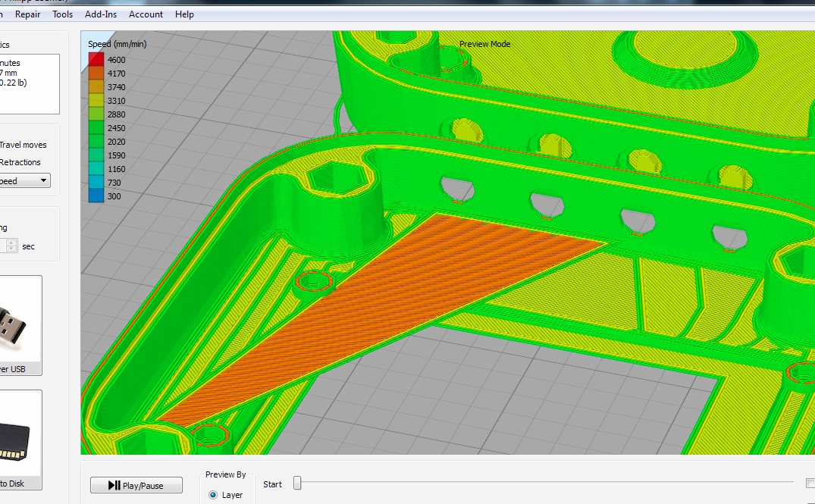The height and width of the screenshot is (504, 815).
Task: Click the orange 4170 speed legend swatch
Action: [x=96, y=74]
